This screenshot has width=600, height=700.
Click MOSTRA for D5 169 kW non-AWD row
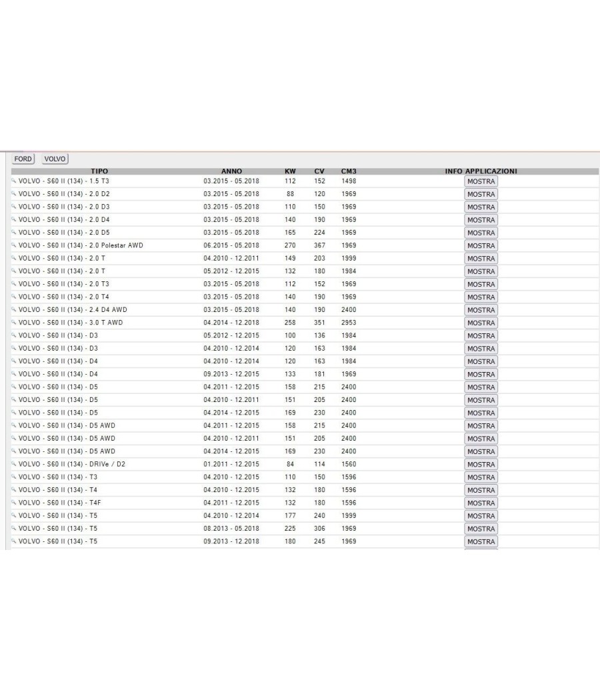[481, 413]
